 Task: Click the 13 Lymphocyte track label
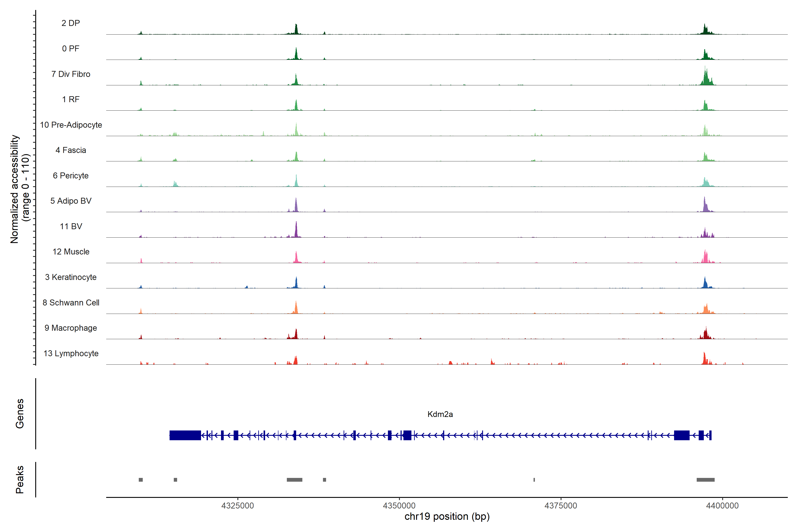[71, 353]
